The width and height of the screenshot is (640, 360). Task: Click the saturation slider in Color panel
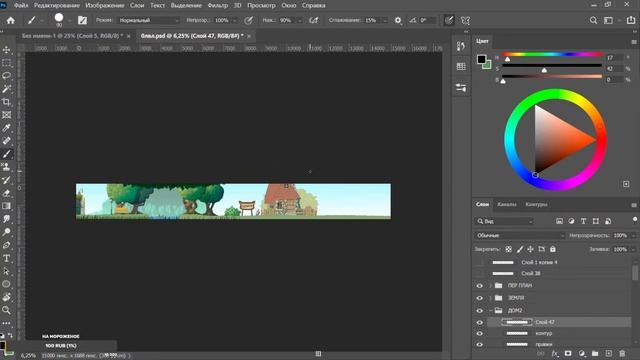(552, 65)
